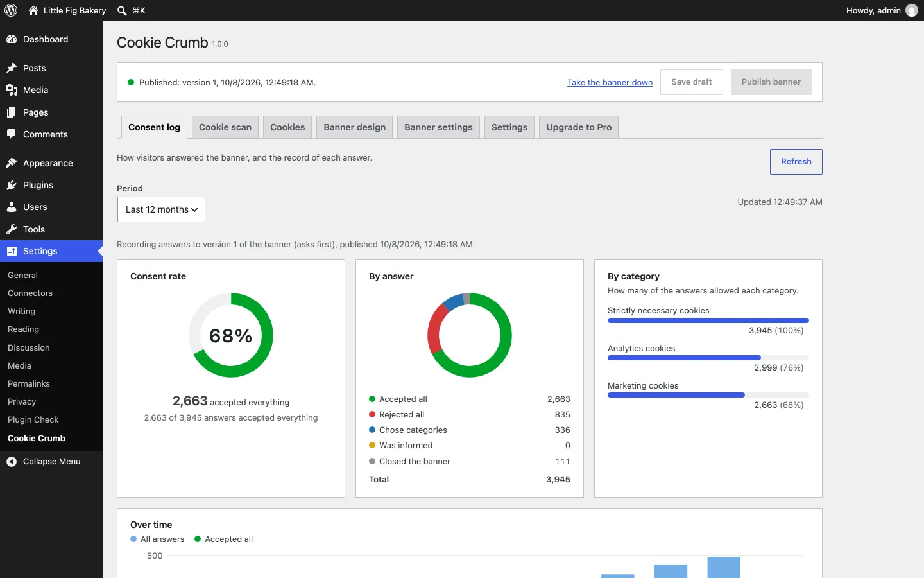The image size is (924, 578).
Task: Click the Pages icon in sidebar
Action: tap(12, 112)
